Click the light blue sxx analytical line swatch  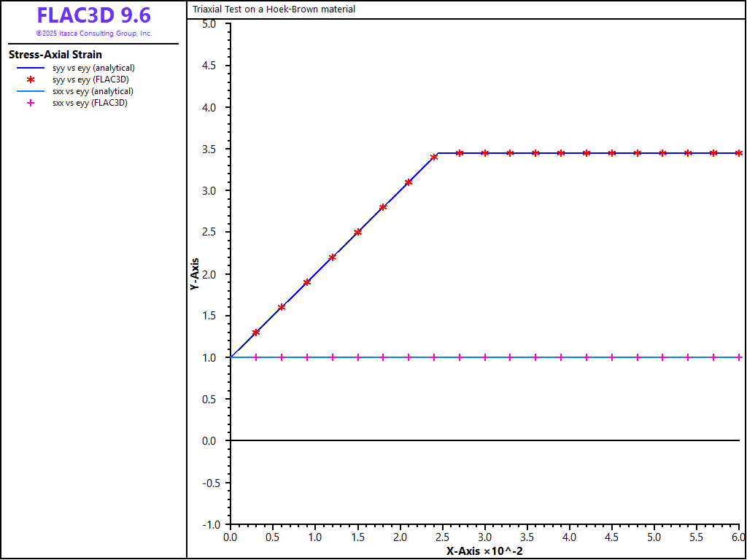coord(31,91)
